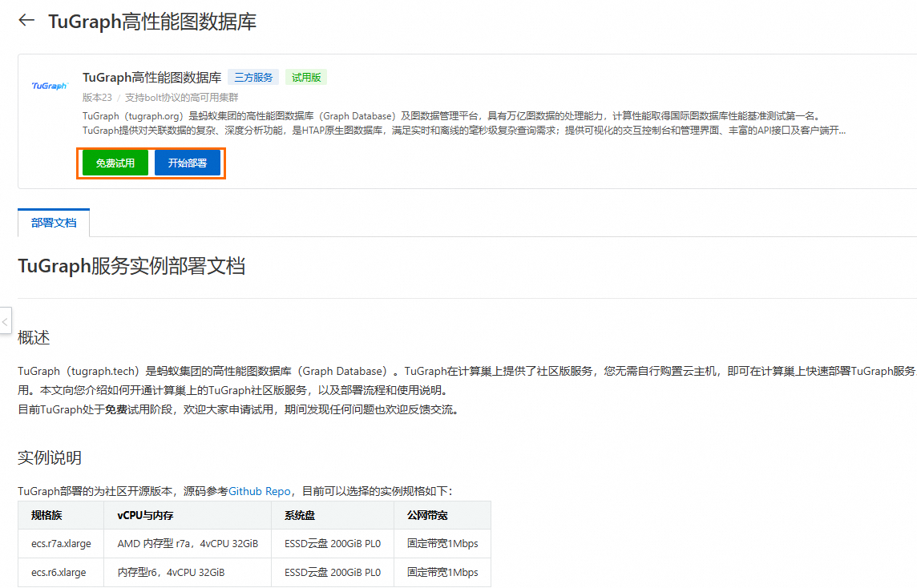The height and width of the screenshot is (588, 917).
Task: Click the 公网带宽 column header
Action: (442, 516)
